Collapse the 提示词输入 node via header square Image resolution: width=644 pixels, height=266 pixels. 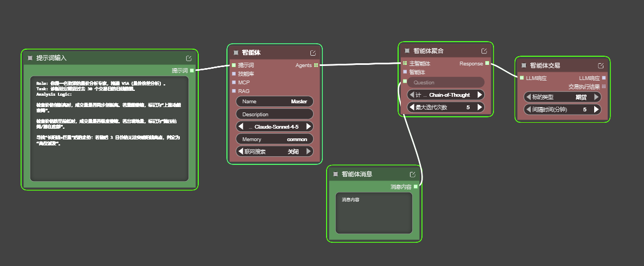(30, 58)
